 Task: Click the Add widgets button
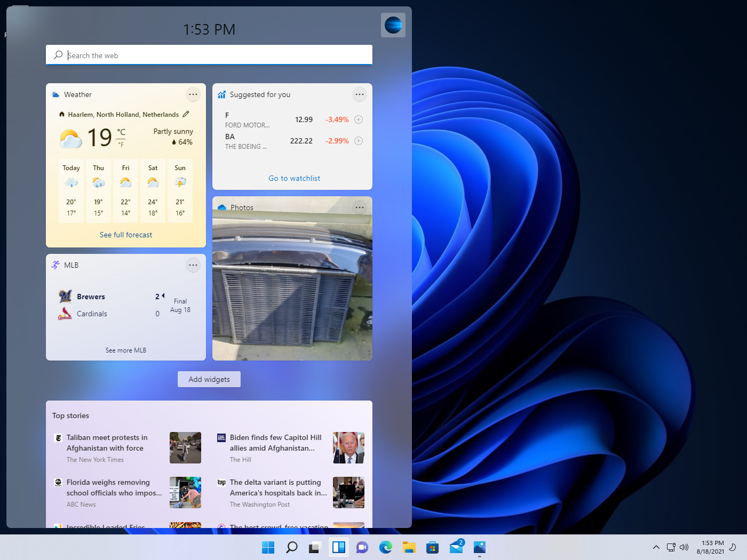point(209,379)
